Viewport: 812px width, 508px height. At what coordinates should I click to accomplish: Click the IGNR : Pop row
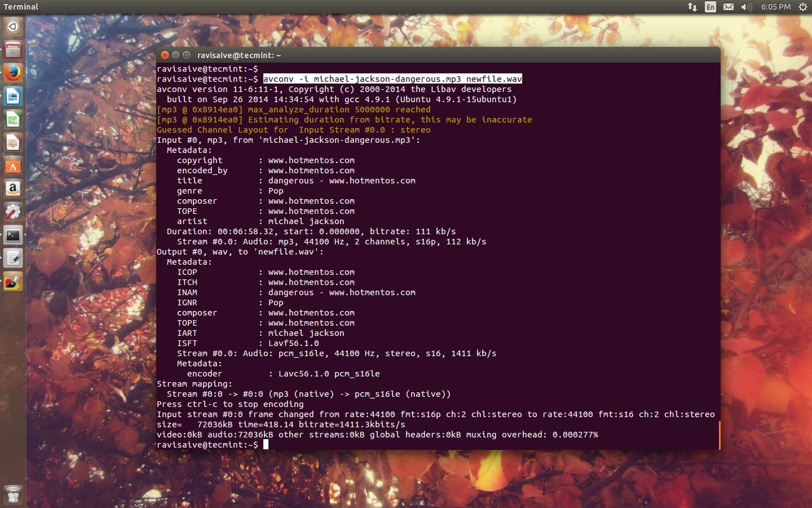[x=230, y=303]
